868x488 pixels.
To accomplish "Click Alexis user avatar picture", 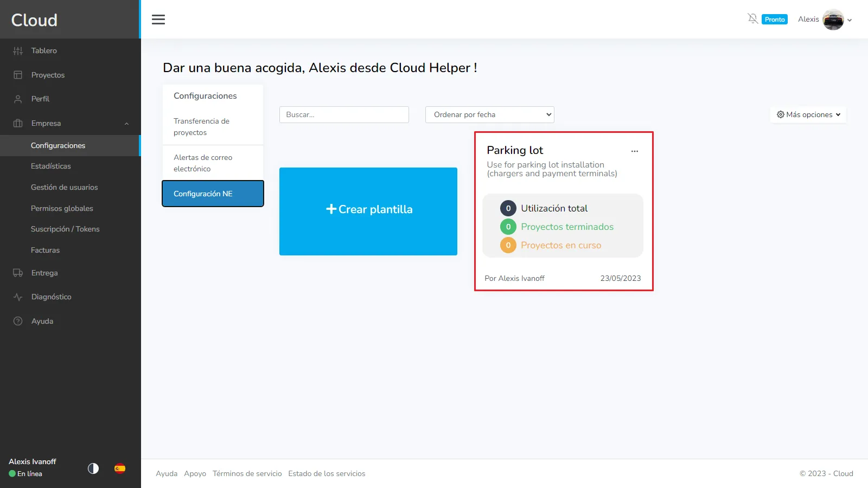I will (833, 20).
